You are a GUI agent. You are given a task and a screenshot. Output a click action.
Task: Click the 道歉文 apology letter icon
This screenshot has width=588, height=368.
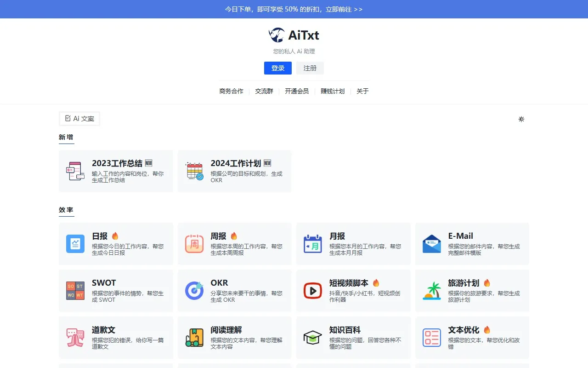tap(75, 338)
